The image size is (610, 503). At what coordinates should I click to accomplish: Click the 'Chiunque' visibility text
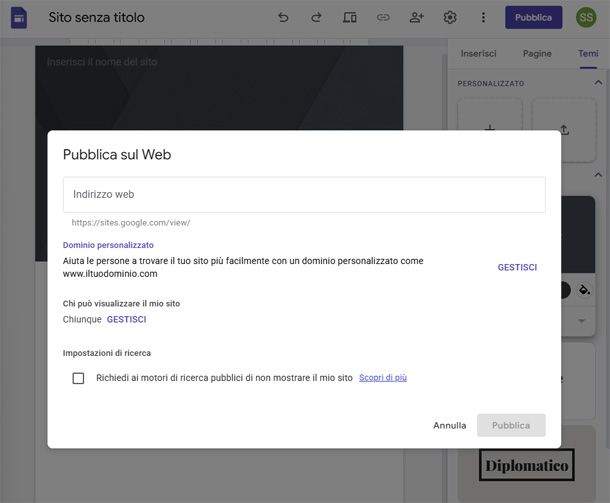pos(82,319)
